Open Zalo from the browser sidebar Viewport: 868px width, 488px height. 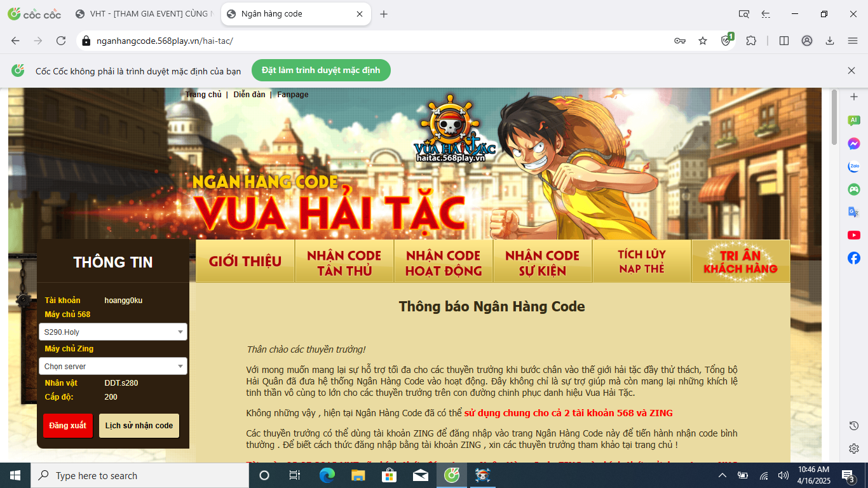pyautogui.click(x=854, y=166)
